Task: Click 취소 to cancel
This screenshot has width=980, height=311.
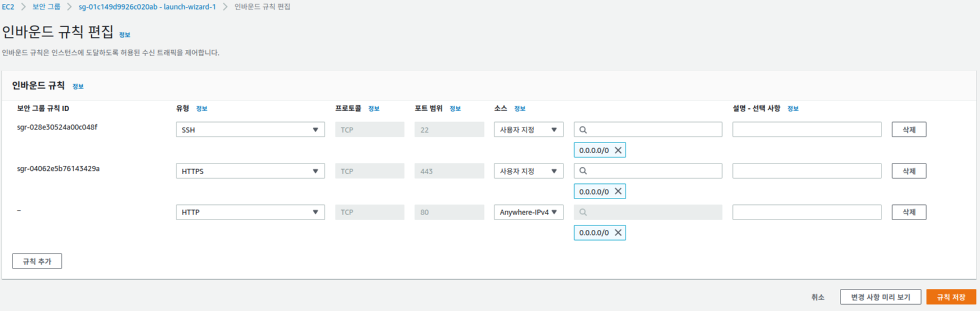Action: point(817,297)
